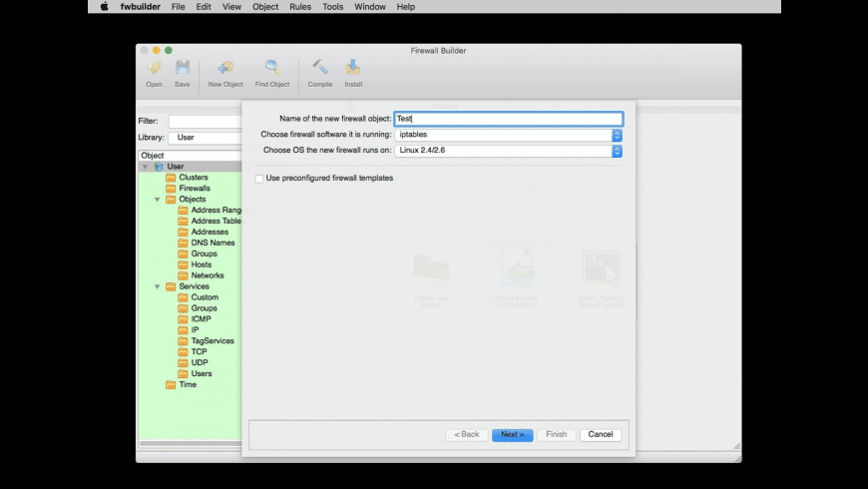The image size is (868, 489).
Task: Open the Window menu
Action: coord(370,7)
